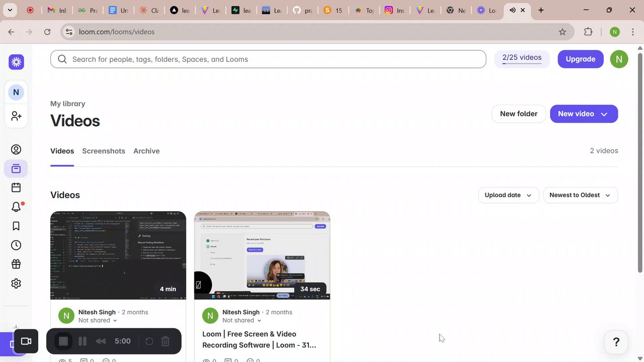Delete the recording with the trash icon

(x=165, y=341)
